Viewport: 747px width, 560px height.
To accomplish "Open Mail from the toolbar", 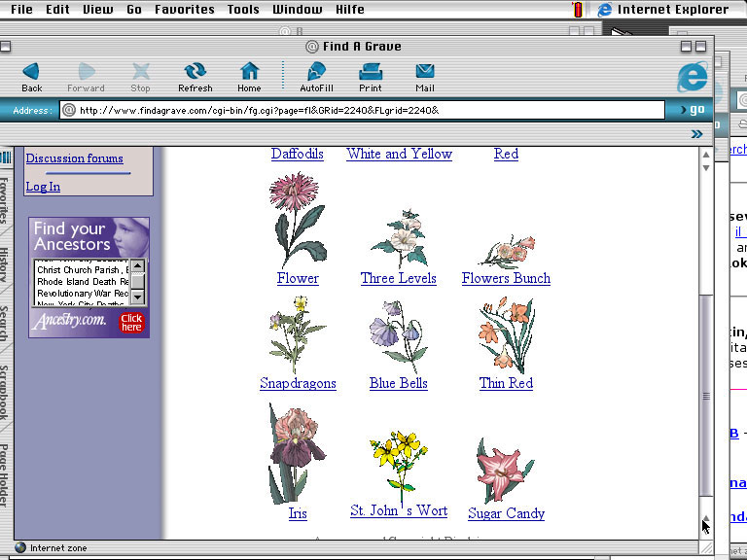I will pos(424,73).
